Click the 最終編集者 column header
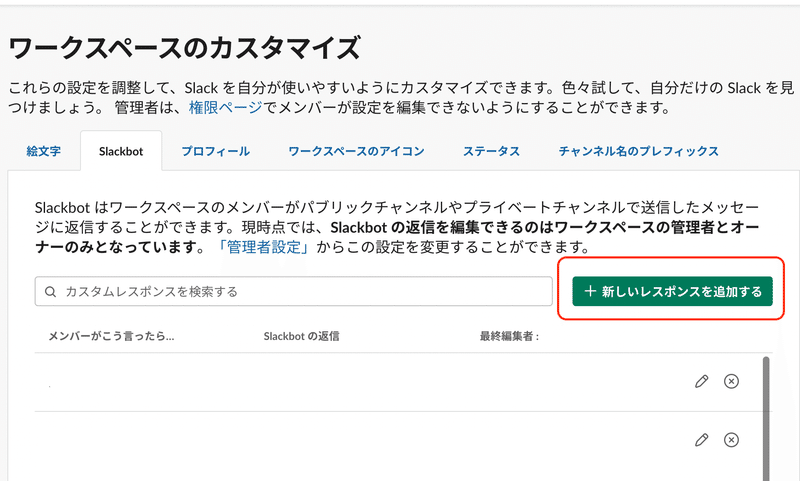 [509, 336]
